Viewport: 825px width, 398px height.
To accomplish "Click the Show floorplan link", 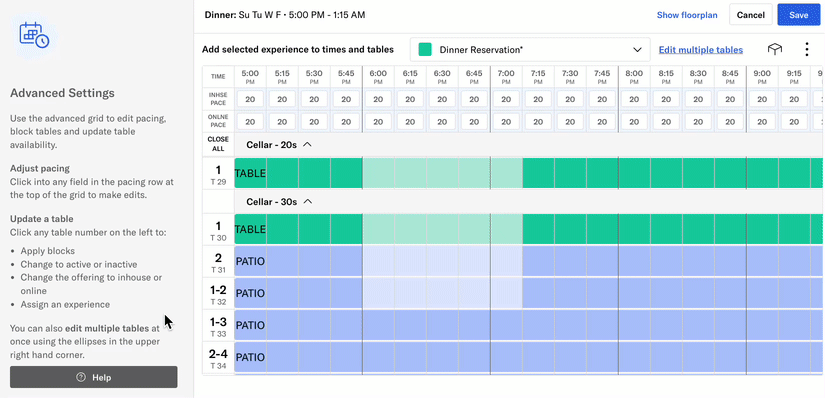I will click(687, 15).
